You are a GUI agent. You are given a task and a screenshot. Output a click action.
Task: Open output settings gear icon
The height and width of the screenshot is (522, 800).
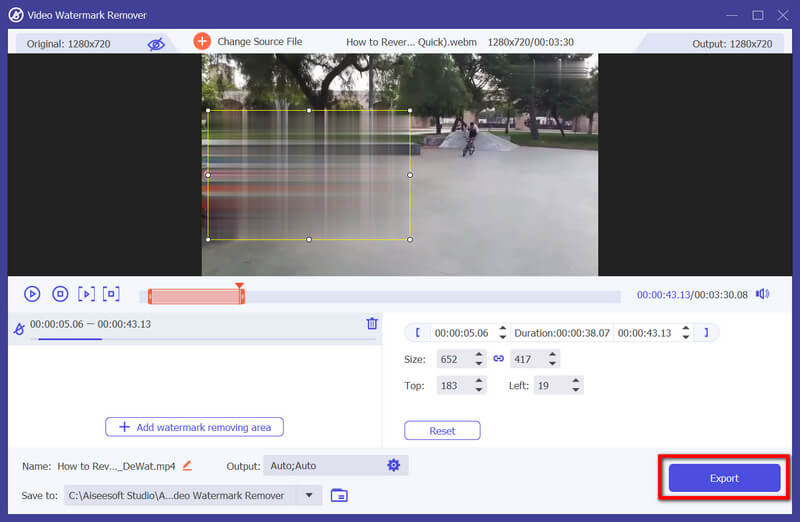click(393, 466)
